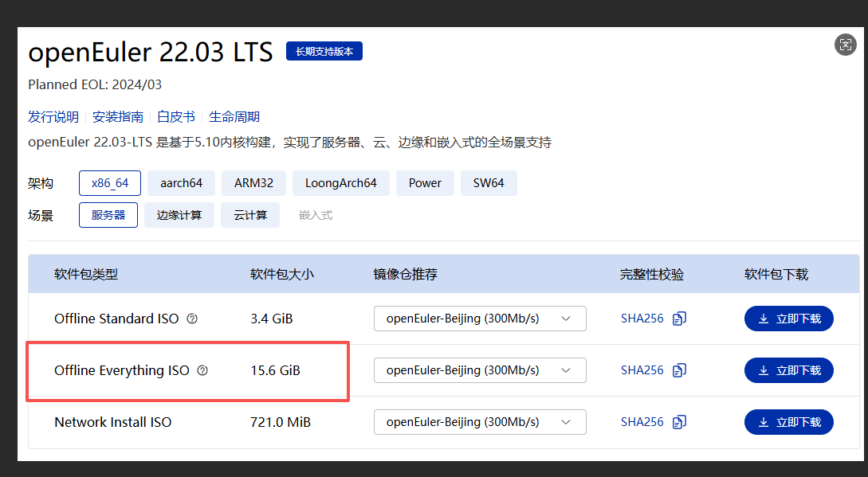The height and width of the screenshot is (477, 868).
Task: Click SHA256 link for Offline Standard ISO
Action: coord(642,319)
